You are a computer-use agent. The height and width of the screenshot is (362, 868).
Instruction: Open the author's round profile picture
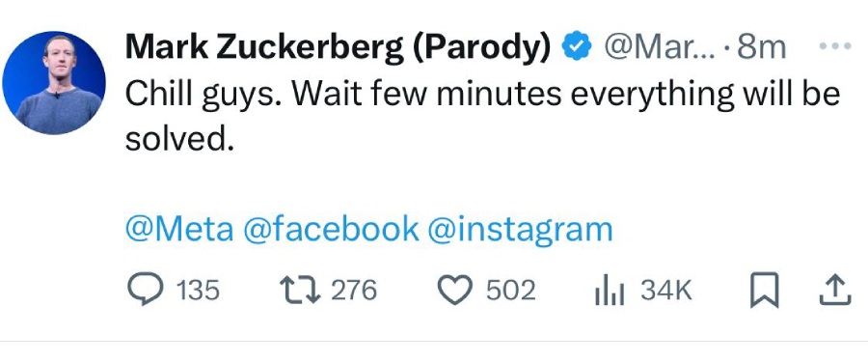[x=54, y=83]
